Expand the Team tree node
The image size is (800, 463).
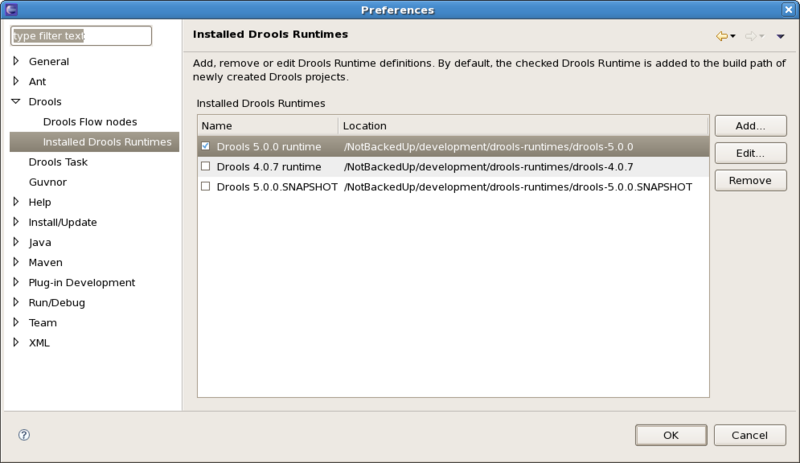(16, 322)
